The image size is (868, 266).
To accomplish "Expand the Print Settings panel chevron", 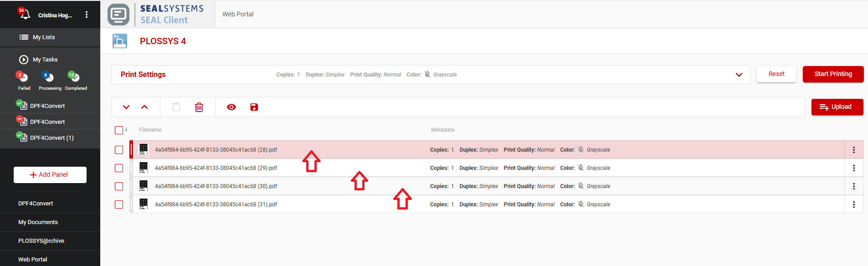I will tap(739, 75).
